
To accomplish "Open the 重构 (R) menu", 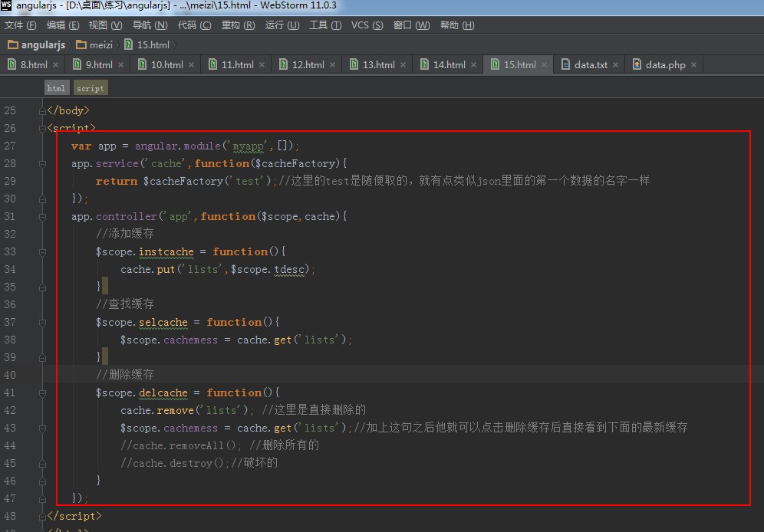I will (x=239, y=25).
